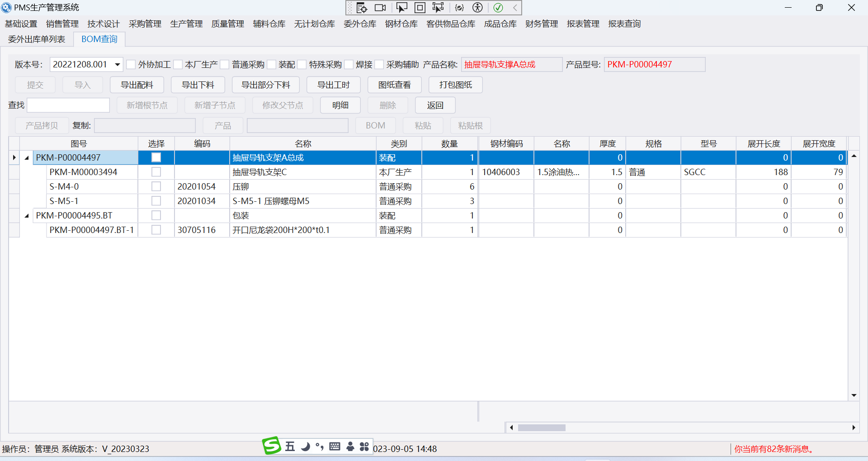The width and height of the screenshot is (868, 461).
Task: Click the green Sogou S input icon
Action: pos(272,446)
